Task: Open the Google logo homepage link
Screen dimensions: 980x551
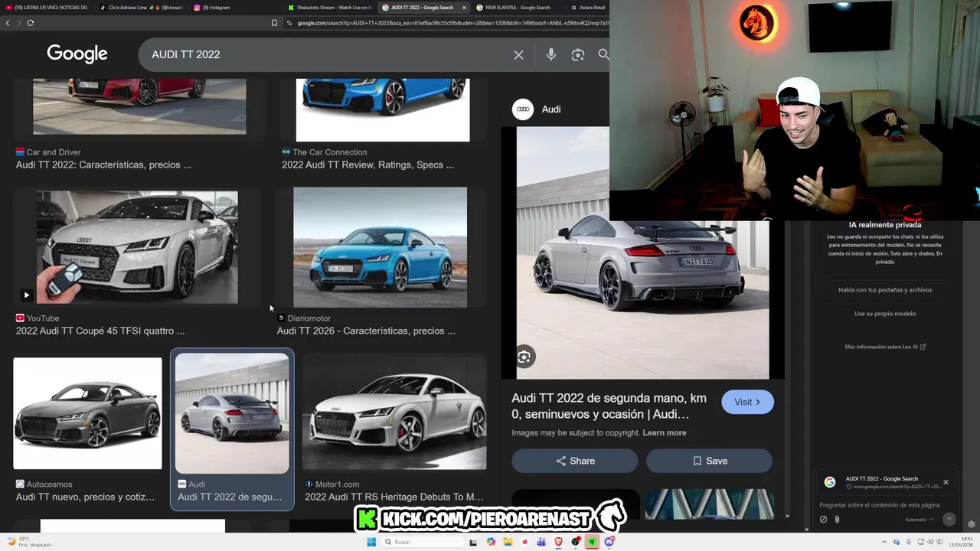Action: (77, 54)
